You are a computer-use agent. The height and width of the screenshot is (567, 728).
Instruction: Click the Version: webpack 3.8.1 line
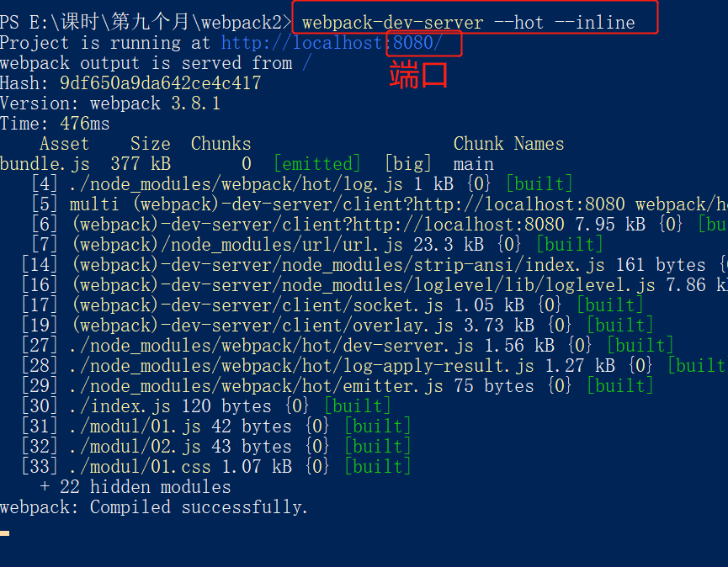(x=110, y=103)
